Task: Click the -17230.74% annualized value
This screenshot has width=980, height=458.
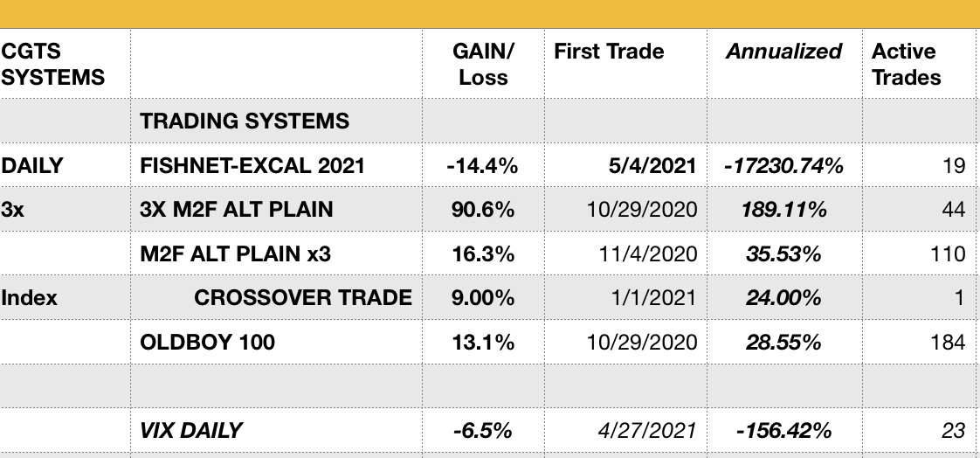Action: pos(783,166)
